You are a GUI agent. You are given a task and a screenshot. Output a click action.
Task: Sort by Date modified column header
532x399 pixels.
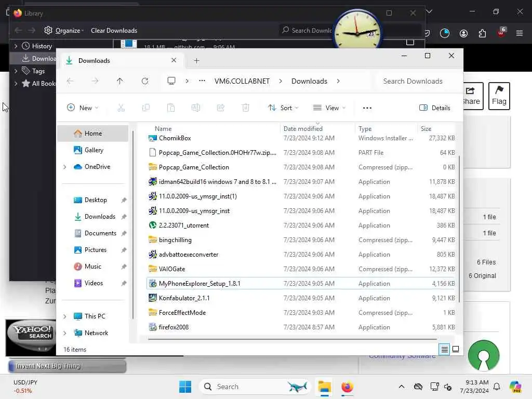(x=303, y=129)
